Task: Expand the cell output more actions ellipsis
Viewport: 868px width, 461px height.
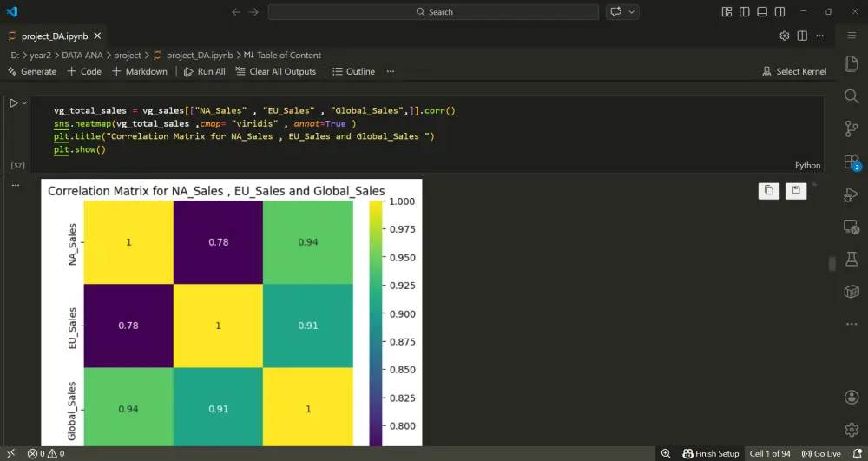Action: [15, 185]
